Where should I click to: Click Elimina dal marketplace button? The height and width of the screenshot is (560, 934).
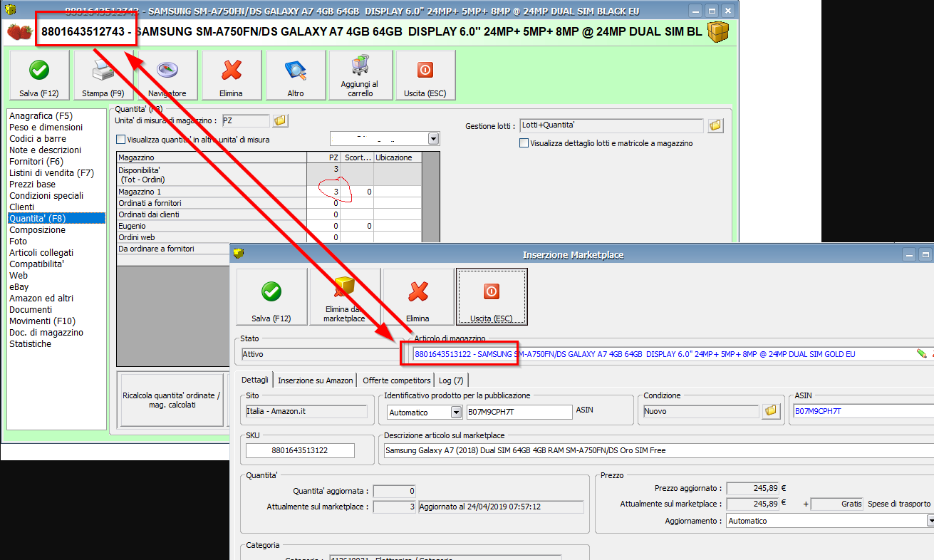pos(344,296)
